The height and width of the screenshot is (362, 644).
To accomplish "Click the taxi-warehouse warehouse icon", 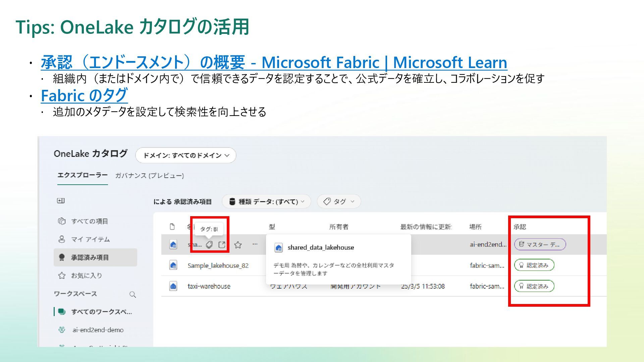I will pos(173,286).
